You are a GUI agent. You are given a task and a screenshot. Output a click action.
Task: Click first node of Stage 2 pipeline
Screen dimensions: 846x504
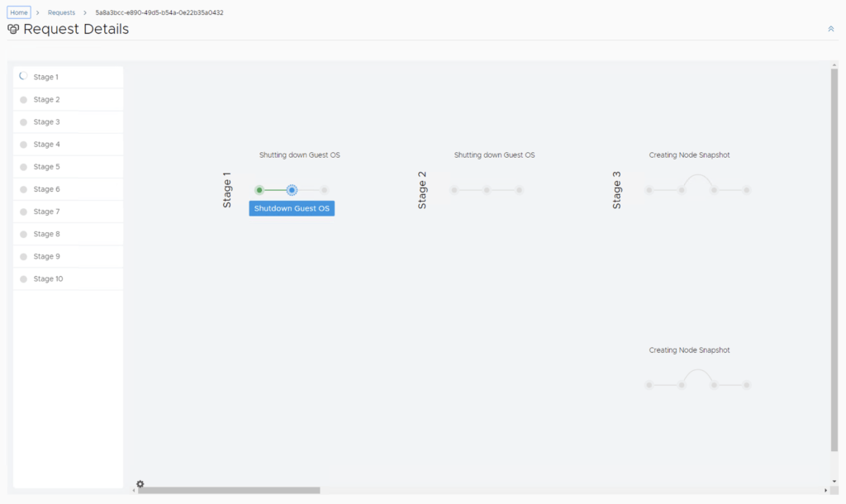tap(454, 190)
